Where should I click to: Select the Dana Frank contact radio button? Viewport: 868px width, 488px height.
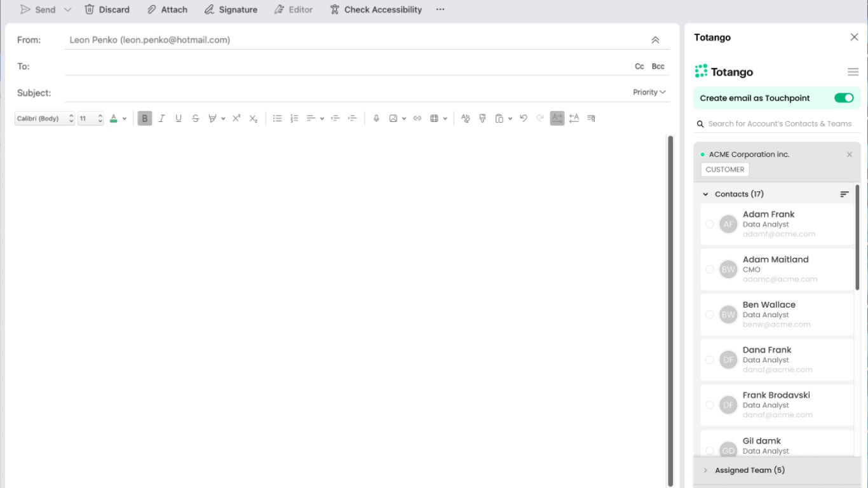(710, 359)
